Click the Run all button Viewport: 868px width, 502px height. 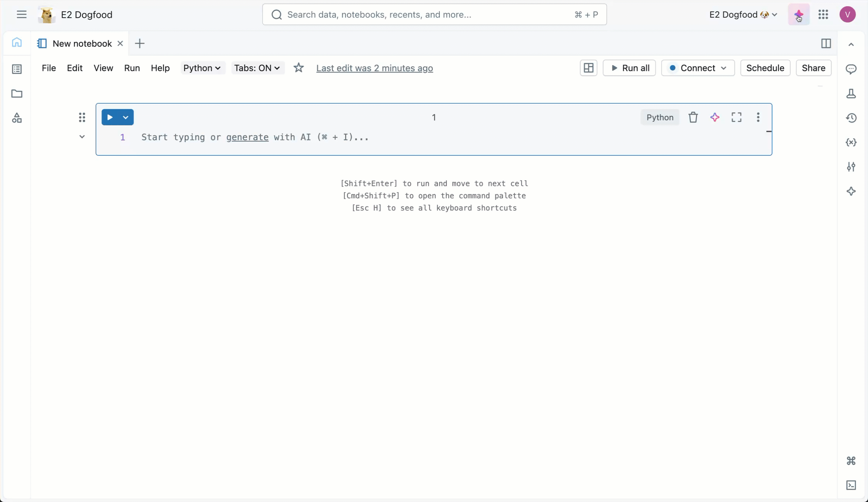point(629,68)
